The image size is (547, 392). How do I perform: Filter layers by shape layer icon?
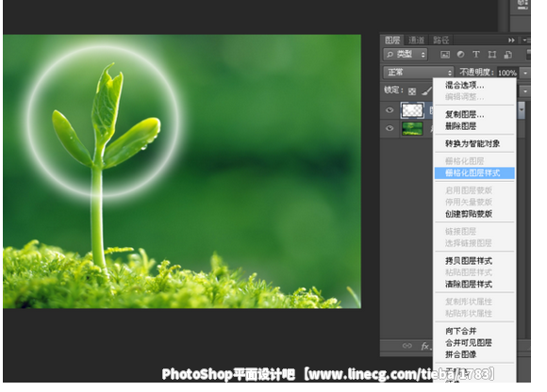pyautogui.click(x=492, y=55)
